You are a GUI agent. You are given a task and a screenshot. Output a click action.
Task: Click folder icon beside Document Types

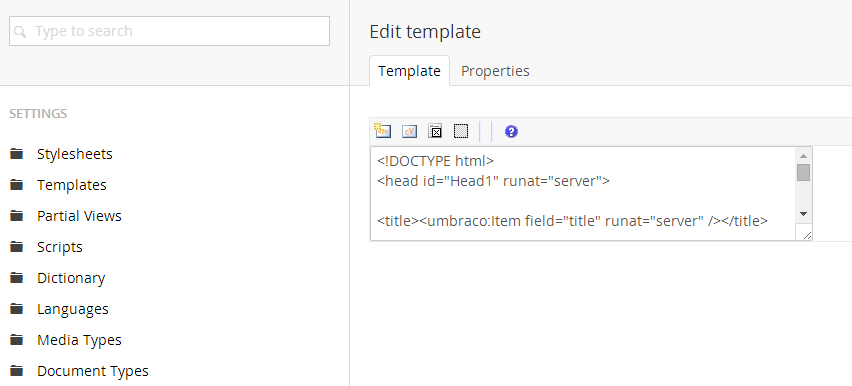(17, 371)
